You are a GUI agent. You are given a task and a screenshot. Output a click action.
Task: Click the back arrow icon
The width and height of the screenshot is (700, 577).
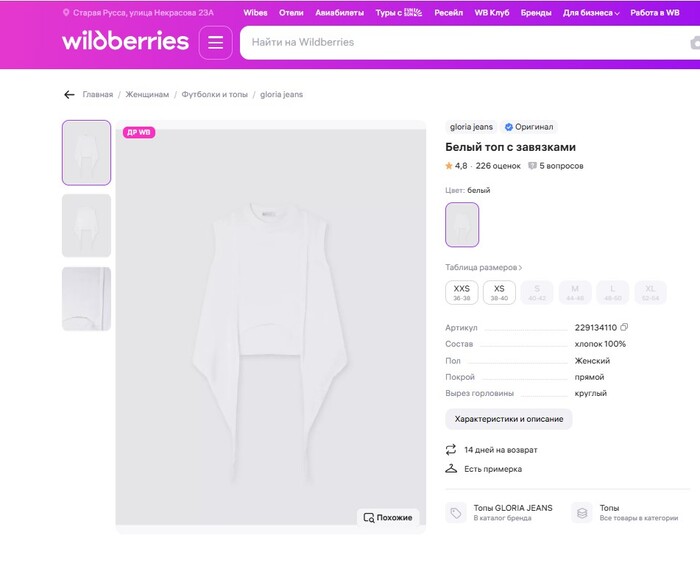tap(69, 95)
